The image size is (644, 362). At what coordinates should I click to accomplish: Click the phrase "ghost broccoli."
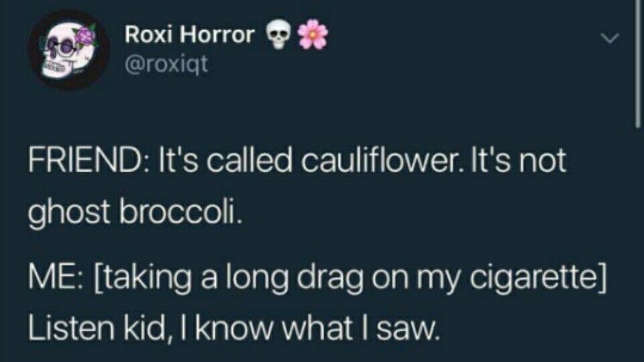[x=133, y=215]
